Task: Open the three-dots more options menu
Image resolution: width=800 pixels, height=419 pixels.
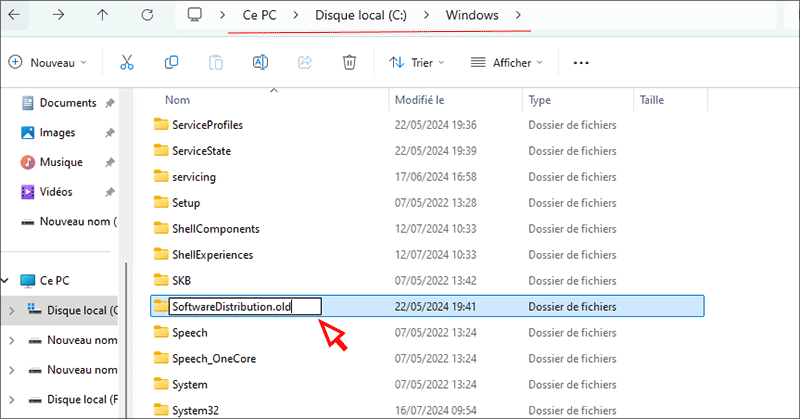Action: click(581, 62)
